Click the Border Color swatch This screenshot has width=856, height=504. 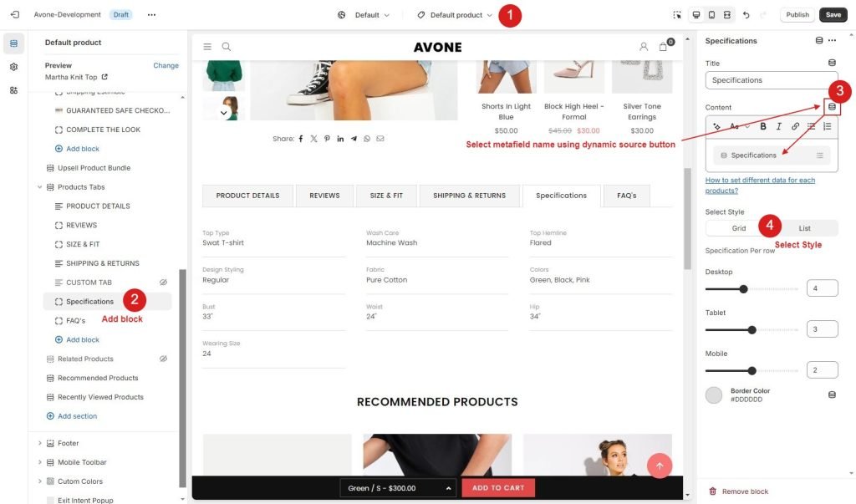pyautogui.click(x=714, y=395)
